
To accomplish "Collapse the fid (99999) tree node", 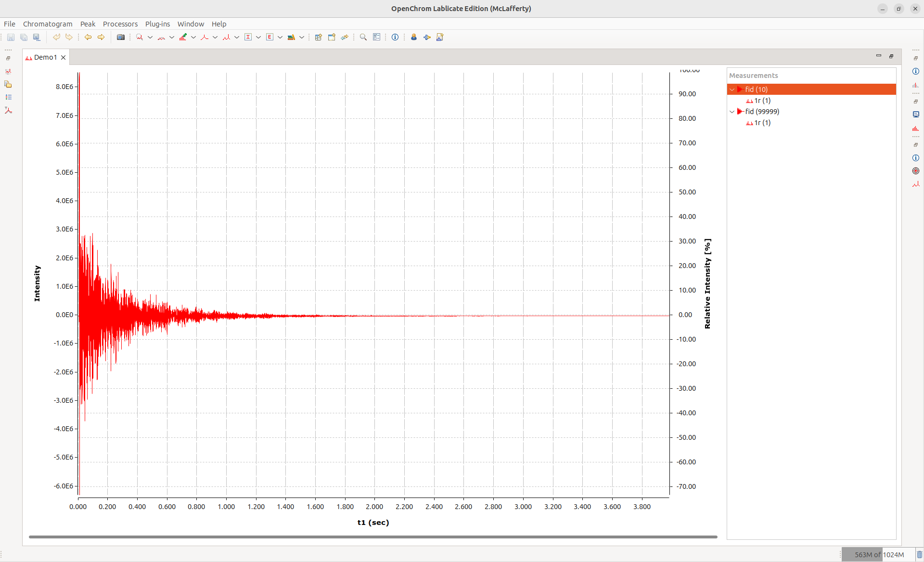I will click(x=732, y=112).
